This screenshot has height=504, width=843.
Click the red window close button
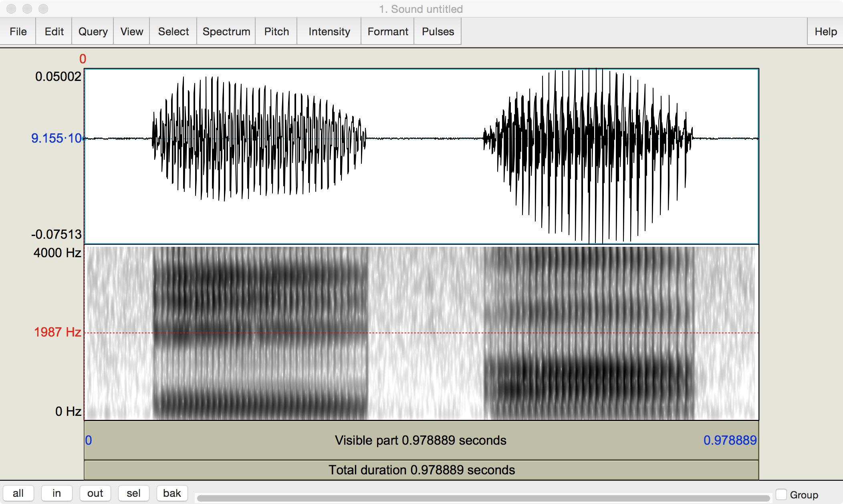pyautogui.click(x=11, y=8)
